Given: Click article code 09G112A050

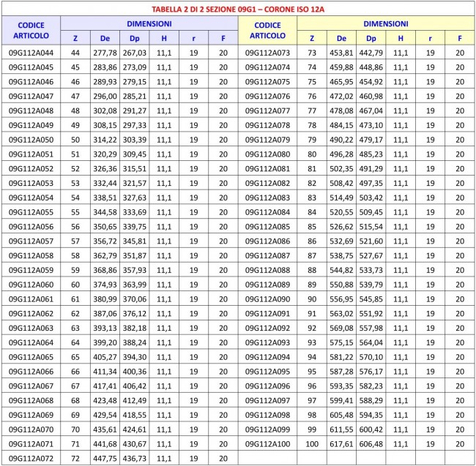Looking at the screenshot, I should pyautogui.click(x=31, y=140).
